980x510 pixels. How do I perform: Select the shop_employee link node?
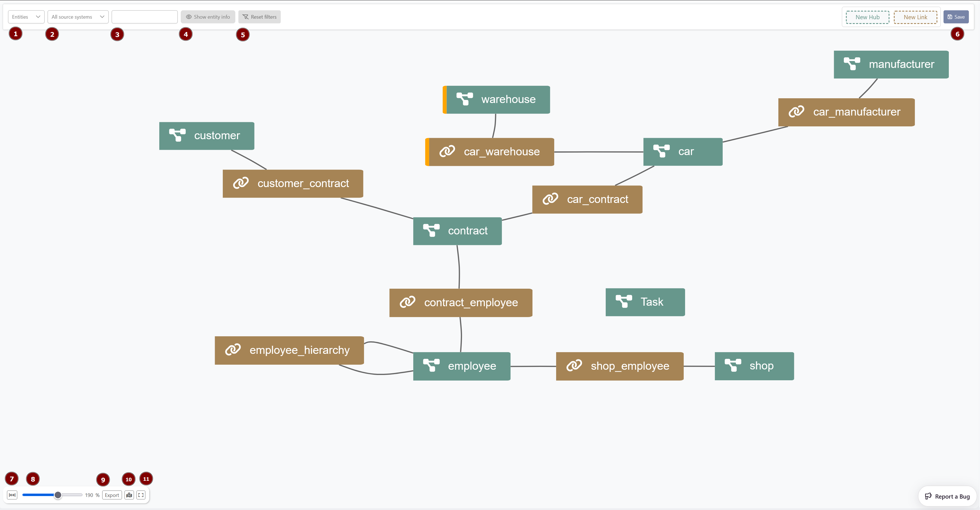click(620, 366)
